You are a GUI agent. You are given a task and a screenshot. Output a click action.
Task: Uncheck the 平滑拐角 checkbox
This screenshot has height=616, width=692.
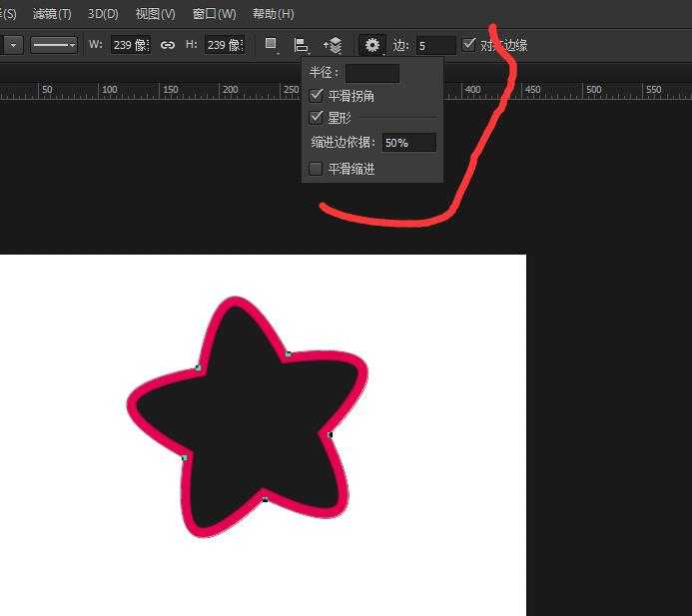[x=316, y=95]
